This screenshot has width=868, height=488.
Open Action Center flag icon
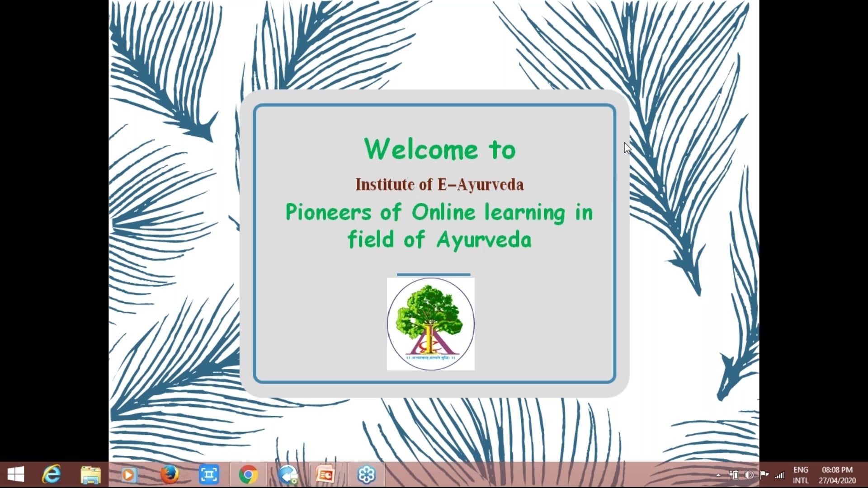tap(764, 475)
